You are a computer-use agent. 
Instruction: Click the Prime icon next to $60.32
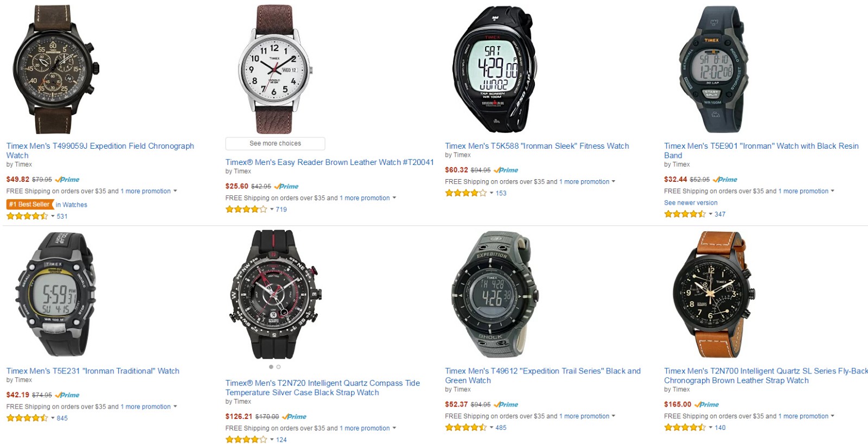click(x=506, y=170)
